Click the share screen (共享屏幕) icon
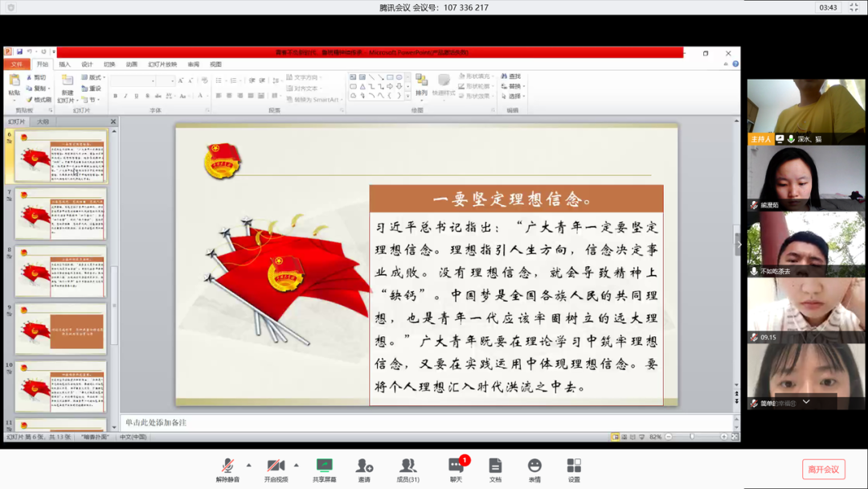 click(324, 467)
